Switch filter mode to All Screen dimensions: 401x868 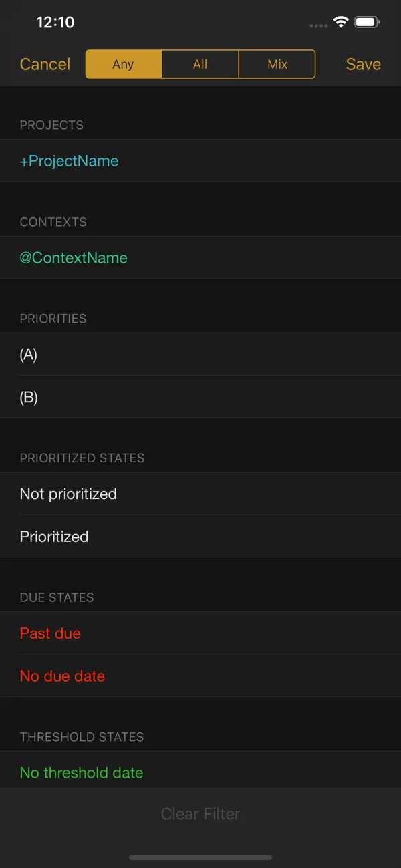tap(199, 64)
